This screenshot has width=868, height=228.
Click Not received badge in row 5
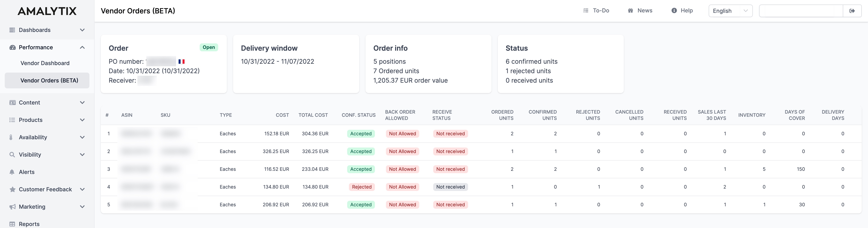450,204
